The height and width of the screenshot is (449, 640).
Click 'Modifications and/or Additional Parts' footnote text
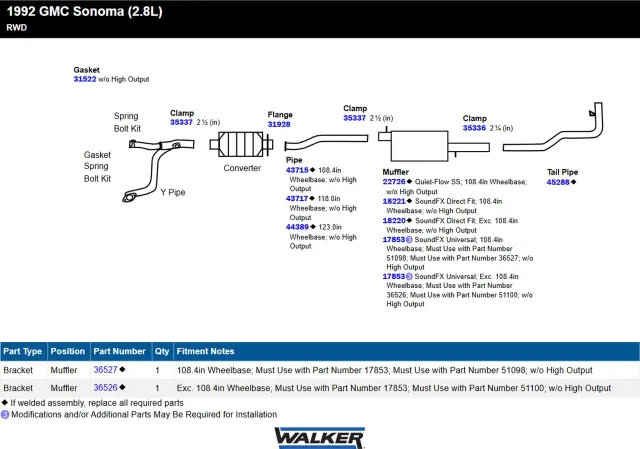coord(144,415)
